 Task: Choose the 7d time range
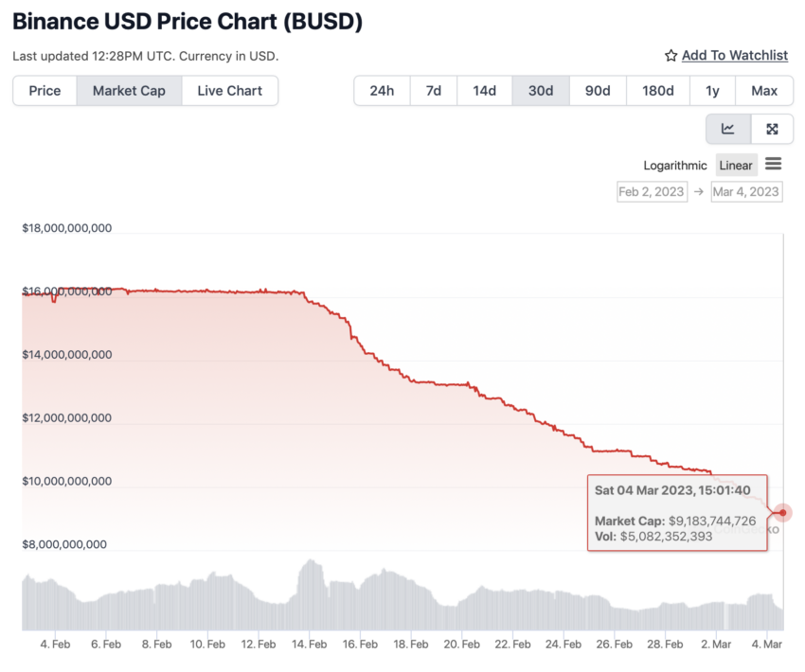point(434,91)
